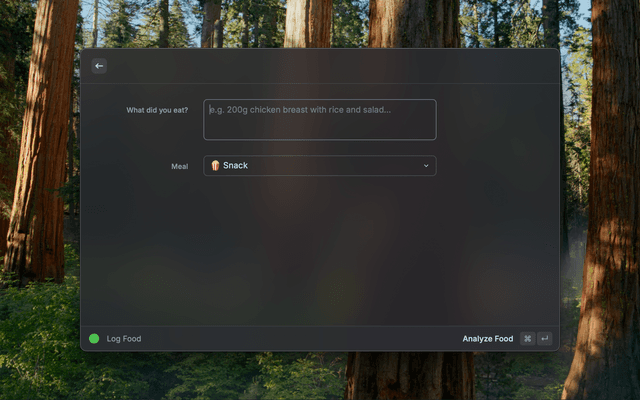Image resolution: width=640 pixels, height=400 pixels.
Task: Go back using the left arrow button
Action: (99, 66)
